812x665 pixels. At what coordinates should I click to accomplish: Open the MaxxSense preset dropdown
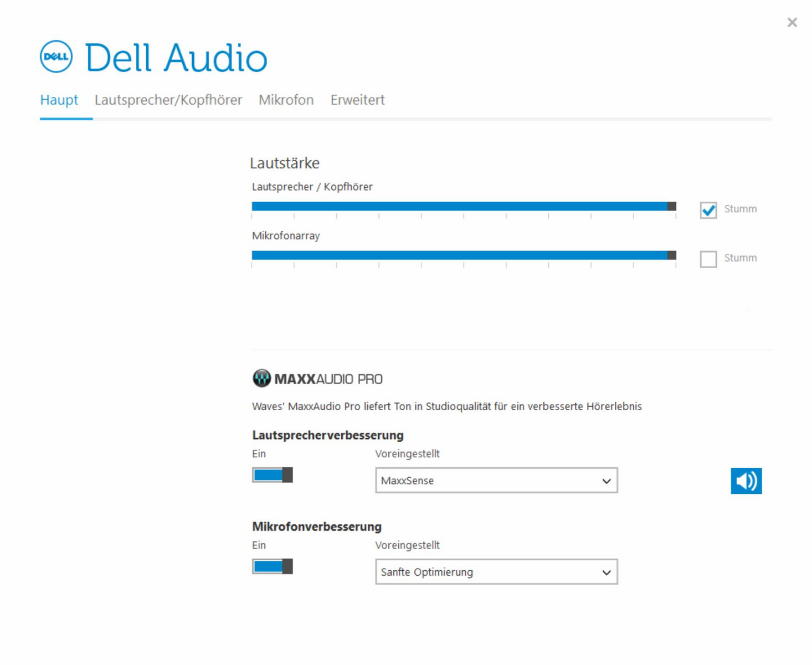pyautogui.click(x=496, y=480)
